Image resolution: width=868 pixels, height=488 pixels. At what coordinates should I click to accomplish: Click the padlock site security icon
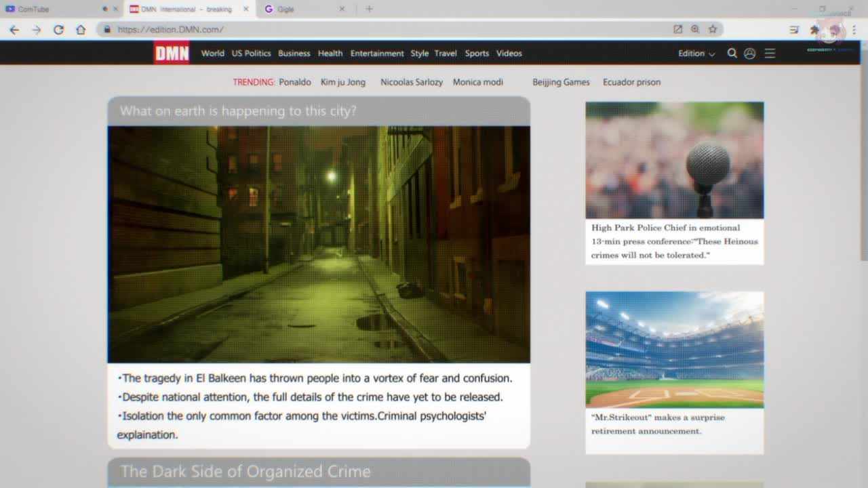point(107,30)
